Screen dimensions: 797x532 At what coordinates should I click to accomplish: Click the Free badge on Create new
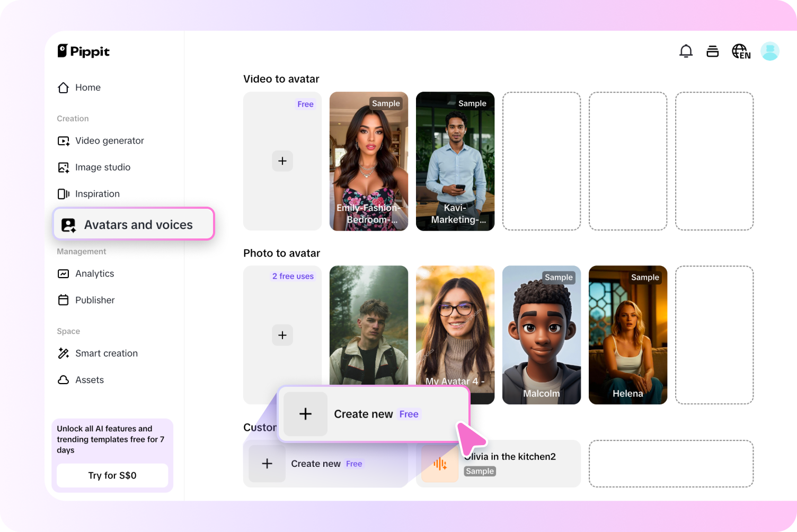click(x=409, y=414)
